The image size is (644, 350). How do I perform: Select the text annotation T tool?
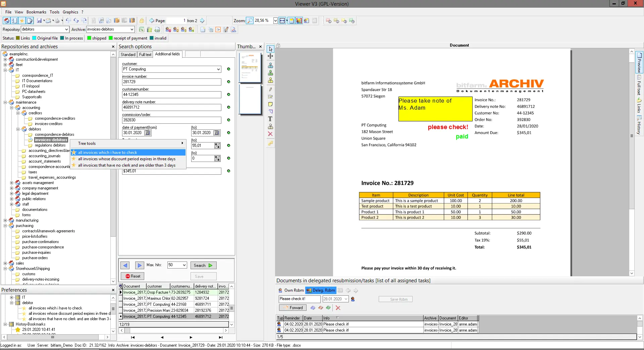pos(270,119)
